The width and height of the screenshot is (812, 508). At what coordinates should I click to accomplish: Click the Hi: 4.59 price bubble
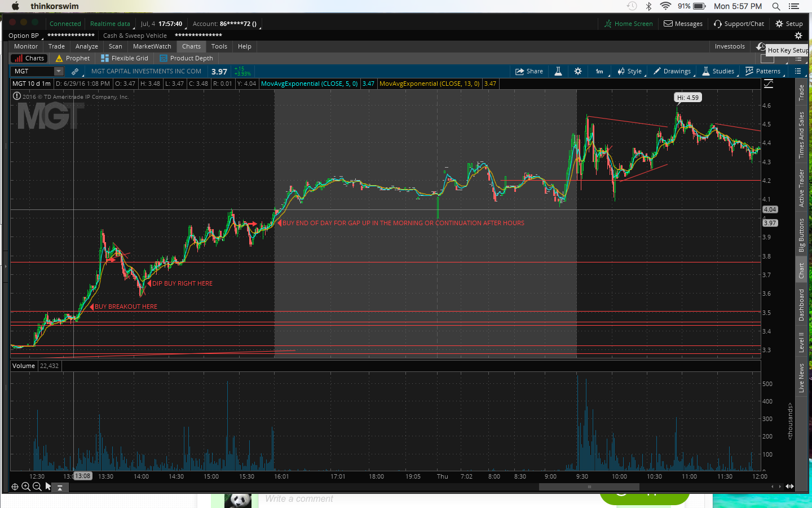tap(688, 98)
